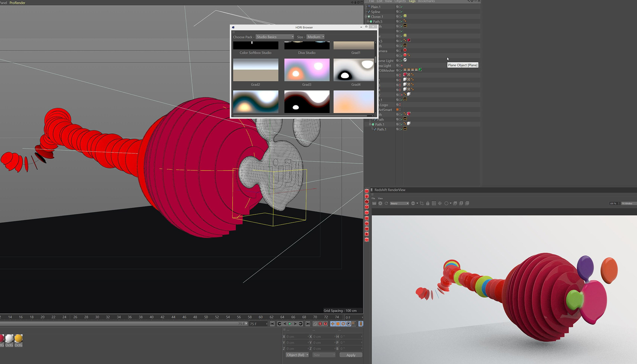Open the Choose Pack Studio Basics dropdown
Image resolution: width=637 pixels, height=364 pixels.
point(275,37)
